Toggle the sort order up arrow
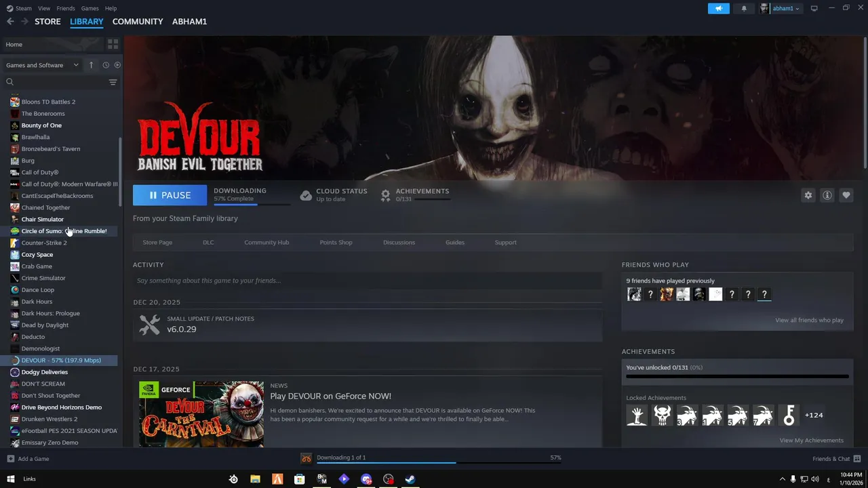This screenshot has height=488, width=868. (x=91, y=65)
